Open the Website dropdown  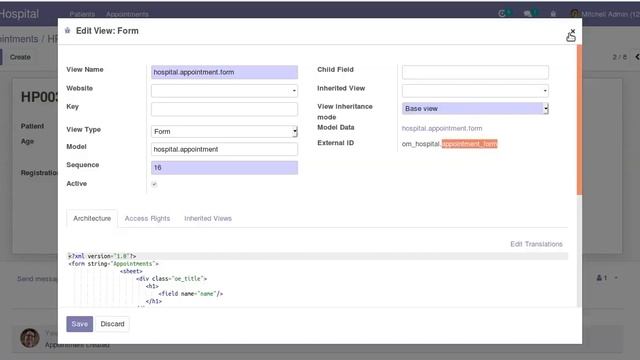(x=224, y=91)
